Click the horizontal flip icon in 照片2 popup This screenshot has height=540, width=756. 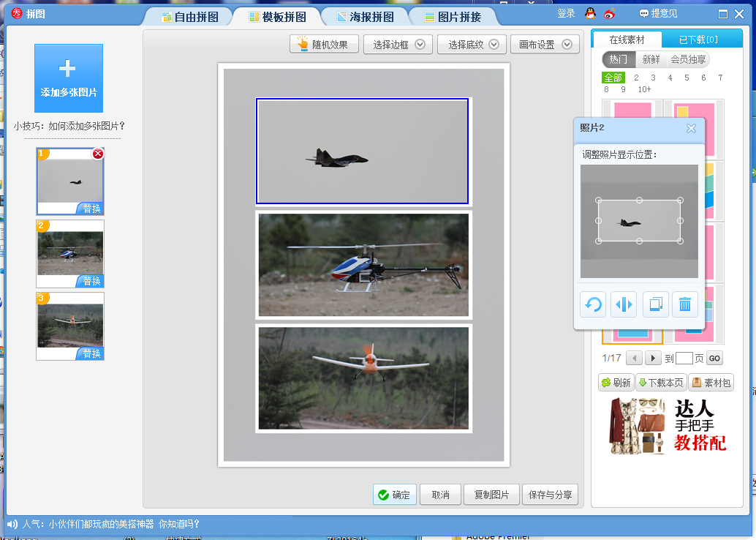(x=624, y=304)
